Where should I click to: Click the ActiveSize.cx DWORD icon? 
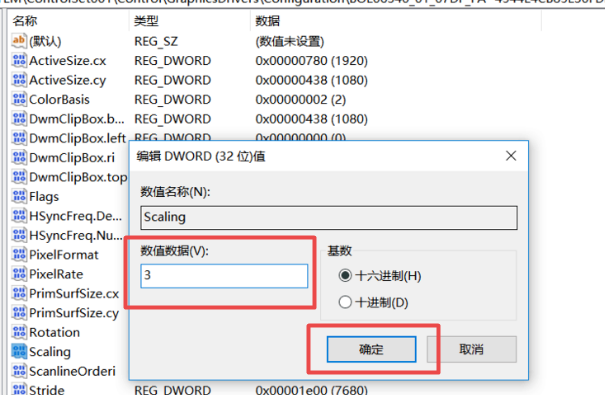coord(19,61)
